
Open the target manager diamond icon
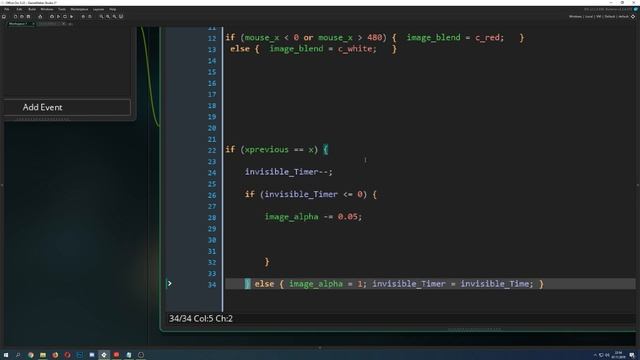click(633, 17)
